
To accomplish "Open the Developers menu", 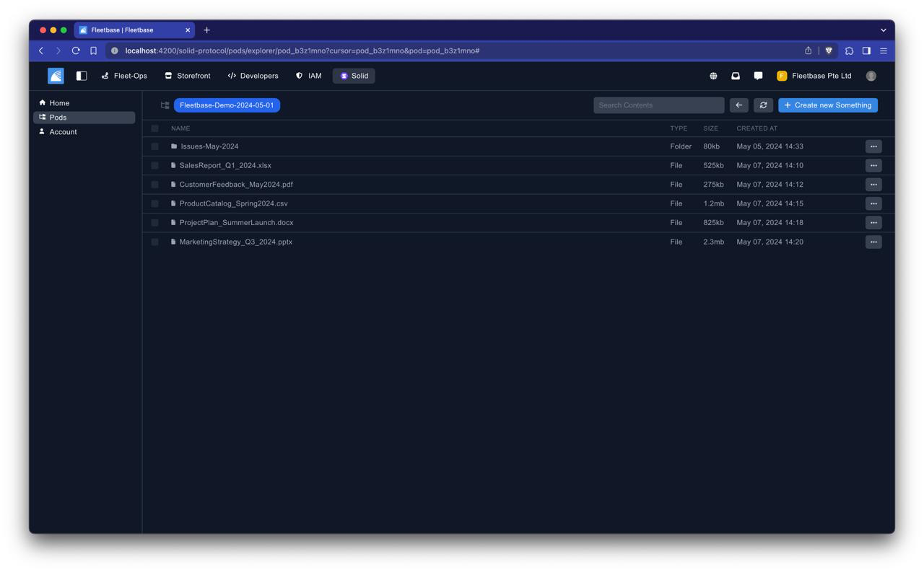I will click(253, 76).
